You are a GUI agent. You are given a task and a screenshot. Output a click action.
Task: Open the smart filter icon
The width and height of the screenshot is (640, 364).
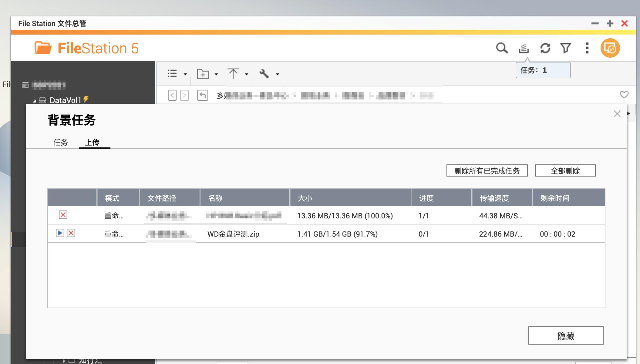(x=565, y=48)
